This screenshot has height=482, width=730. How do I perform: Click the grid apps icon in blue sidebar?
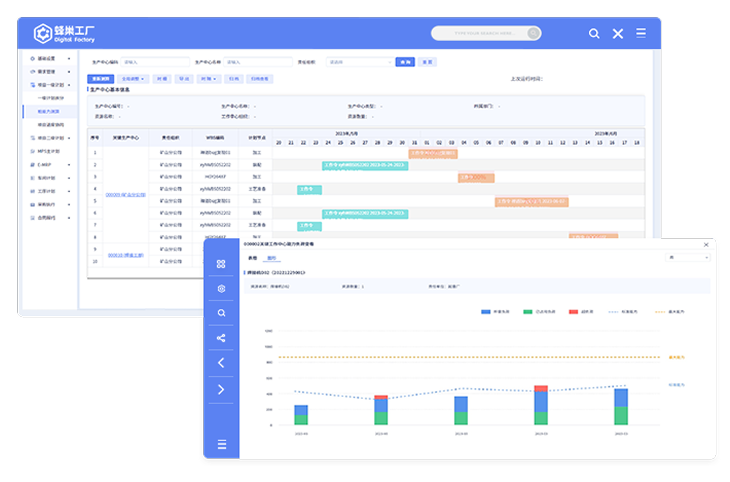[221, 263]
